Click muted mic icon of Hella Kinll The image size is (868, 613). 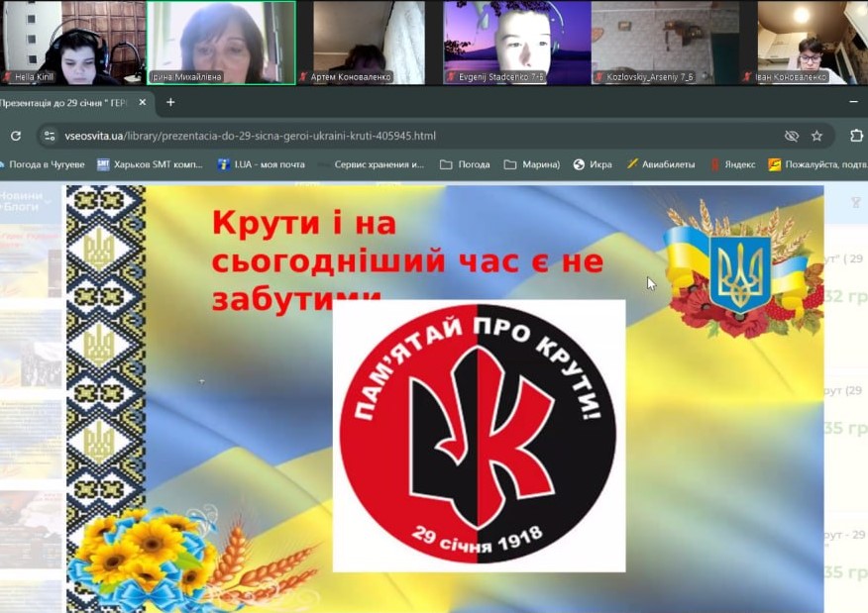pyautogui.click(x=7, y=77)
